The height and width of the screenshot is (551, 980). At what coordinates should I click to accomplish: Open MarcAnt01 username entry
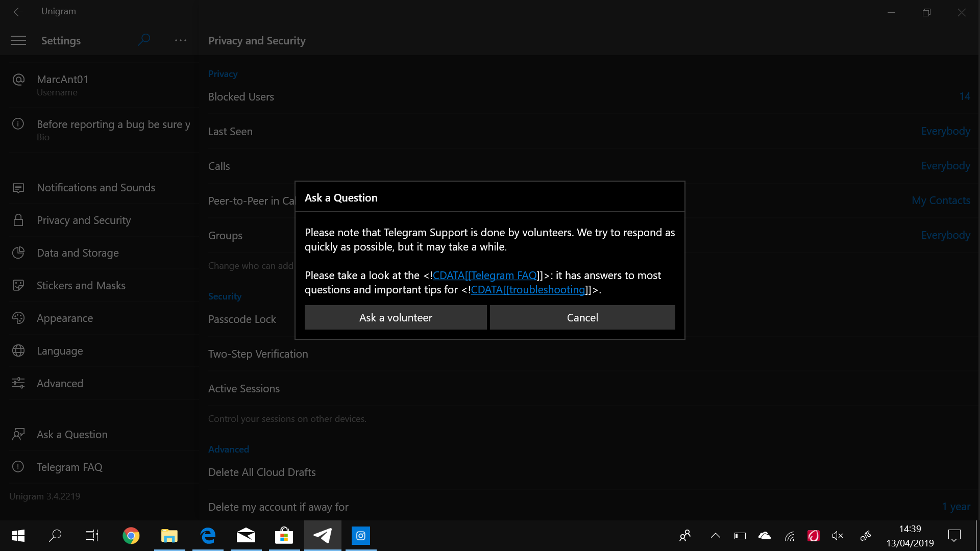click(101, 85)
